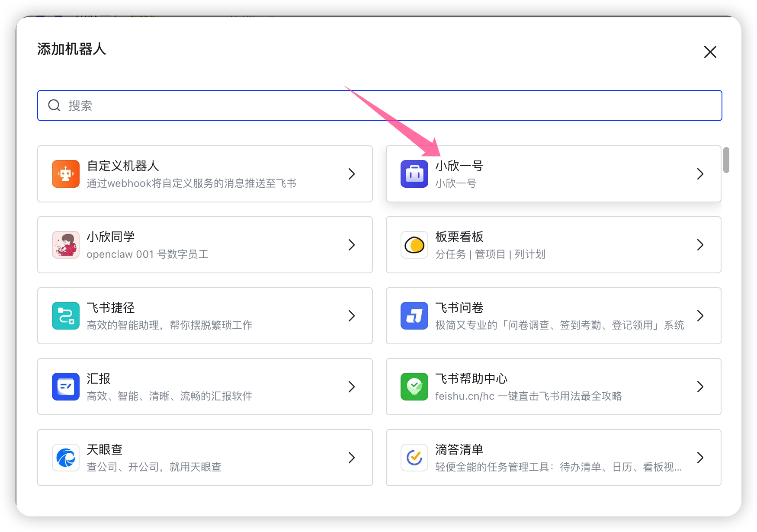Select the 天眼查 robot title
This screenshot has height=532, width=757.
point(105,450)
